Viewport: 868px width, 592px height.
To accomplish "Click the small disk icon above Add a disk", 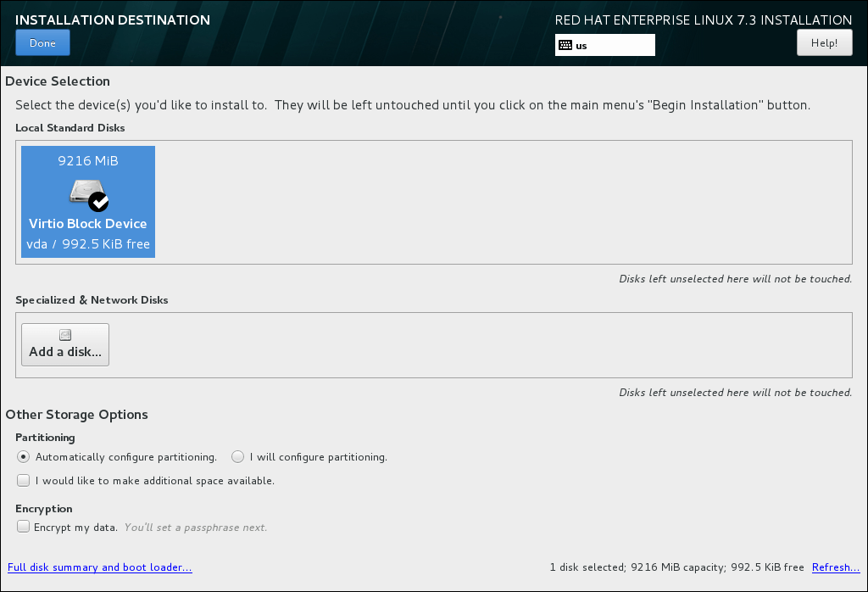I will click(65, 335).
